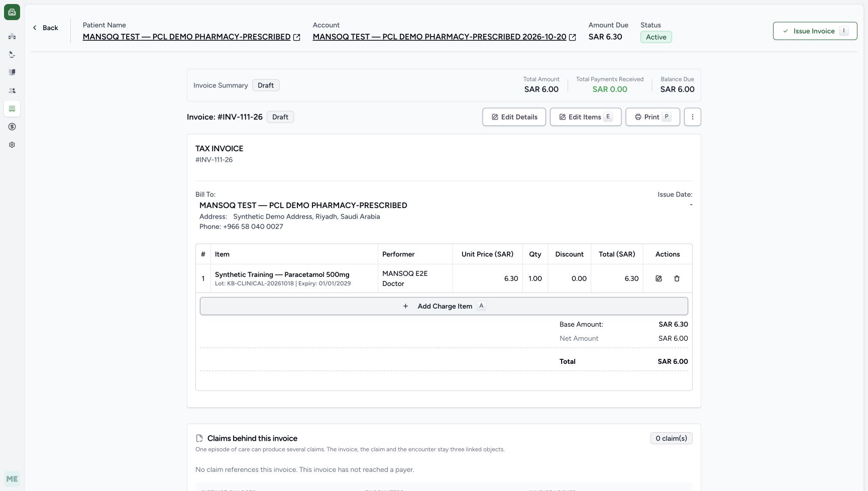
Task: Click the discount value 0.00
Action: [x=579, y=278]
